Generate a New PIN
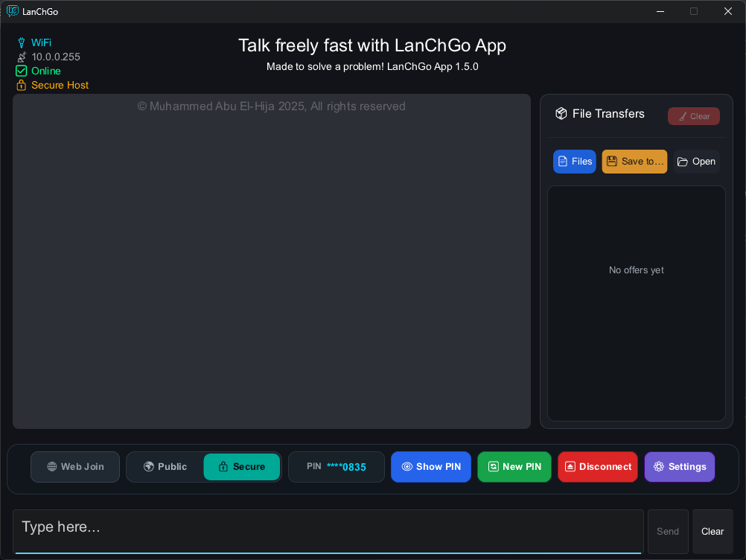The width and height of the screenshot is (746, 560). [x=514, y=467]
